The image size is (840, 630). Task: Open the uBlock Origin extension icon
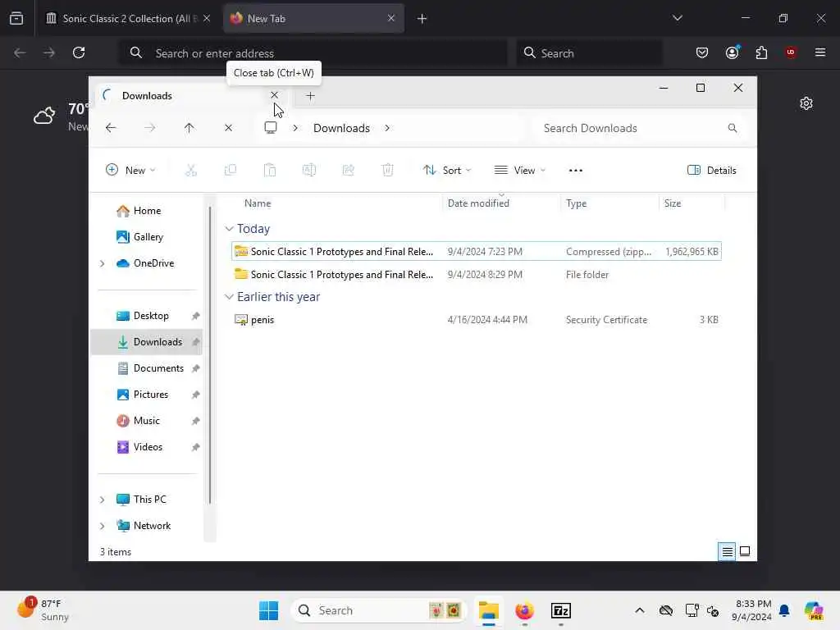pyautogui.click(x=791, y=52)
